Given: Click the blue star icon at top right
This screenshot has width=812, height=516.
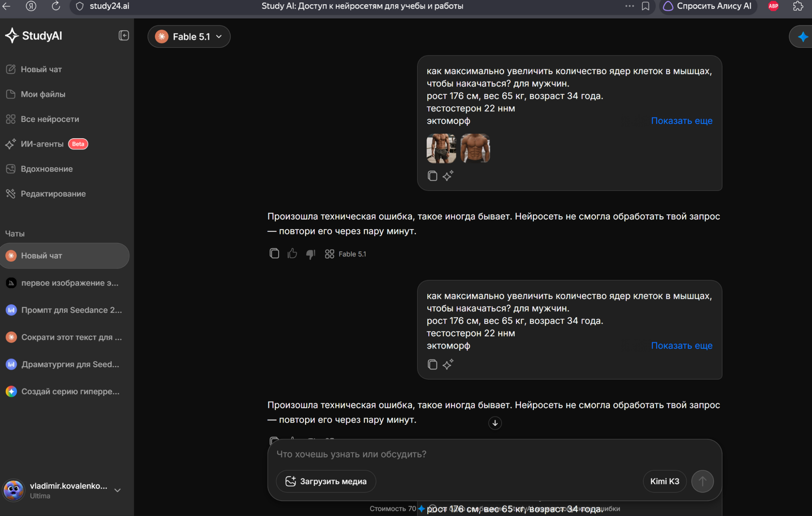Looking at the screenshot, I should [803, 37].
